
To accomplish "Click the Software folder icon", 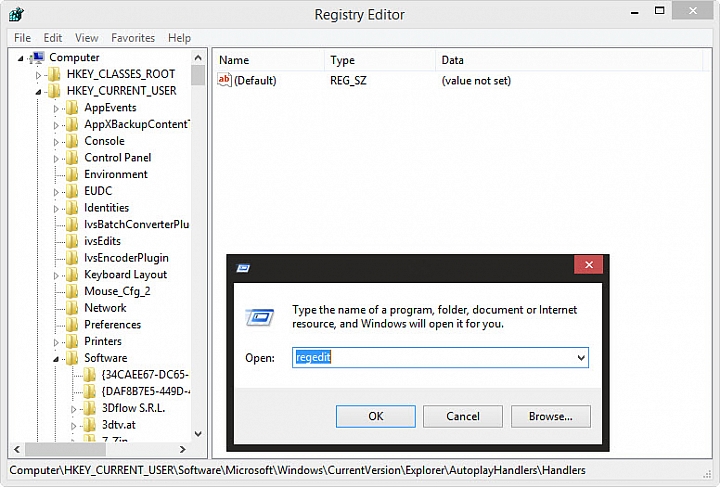I will point(72,358).
